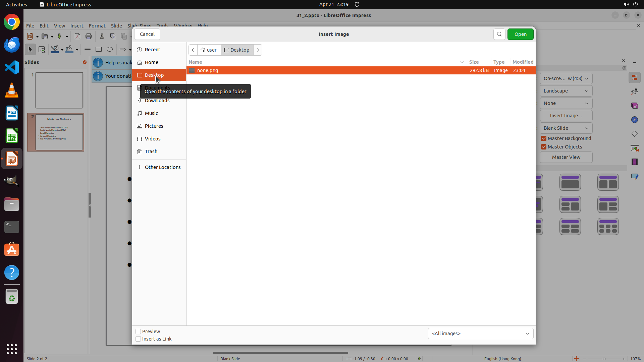This screenshot has width=644, height=362.
Task: Cancel the Insert Image dialog
Action: coord(147,34)
